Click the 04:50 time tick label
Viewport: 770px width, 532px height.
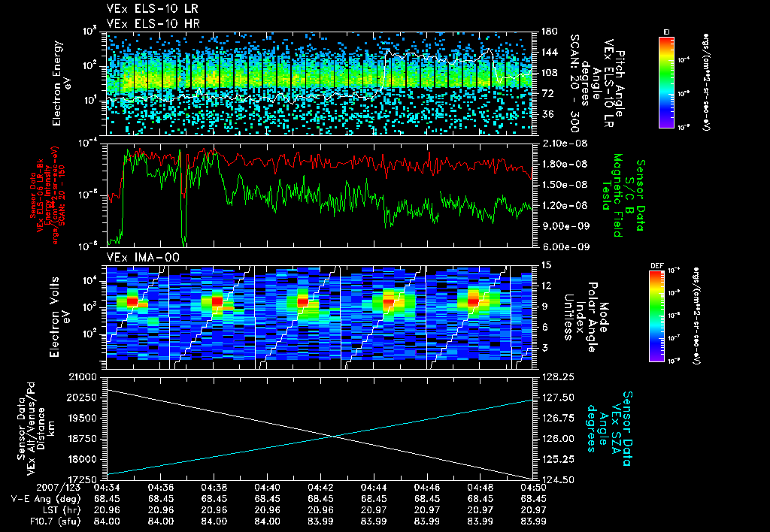[533, 488]
